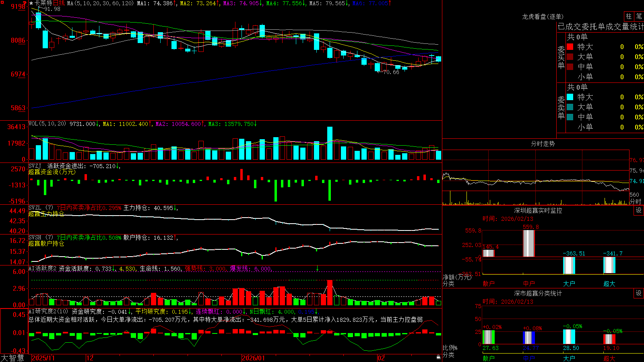The width and height of the screenshot is (644, 362).
Task: Click the SVZJ indicator label
Action: coord(35,166)
